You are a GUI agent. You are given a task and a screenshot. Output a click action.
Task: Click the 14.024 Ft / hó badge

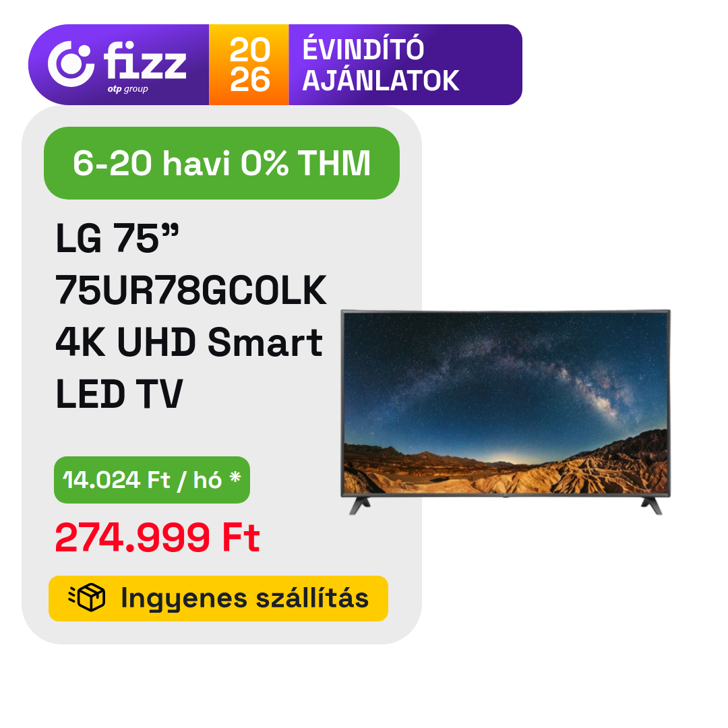pos(152,480)
